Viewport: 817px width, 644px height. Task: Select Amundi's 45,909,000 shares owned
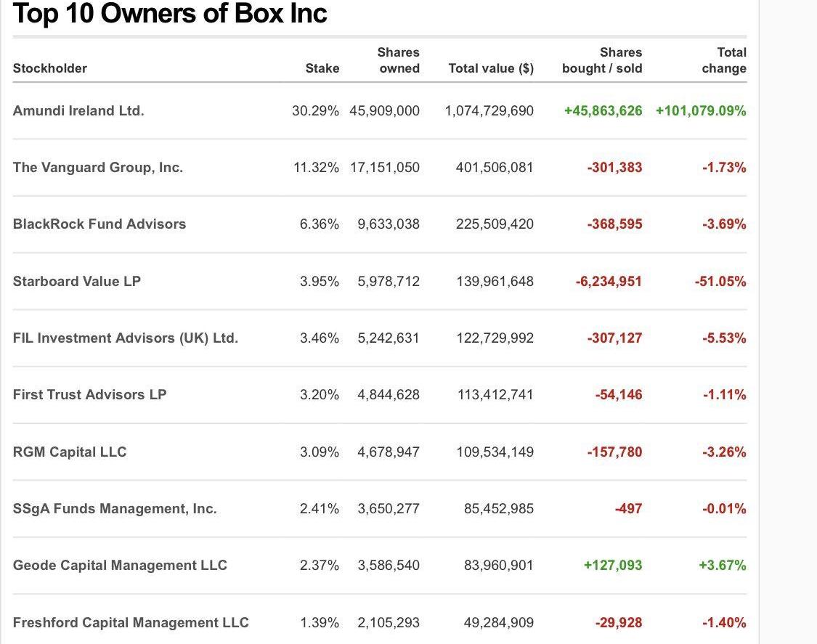[x=384, y=111]
